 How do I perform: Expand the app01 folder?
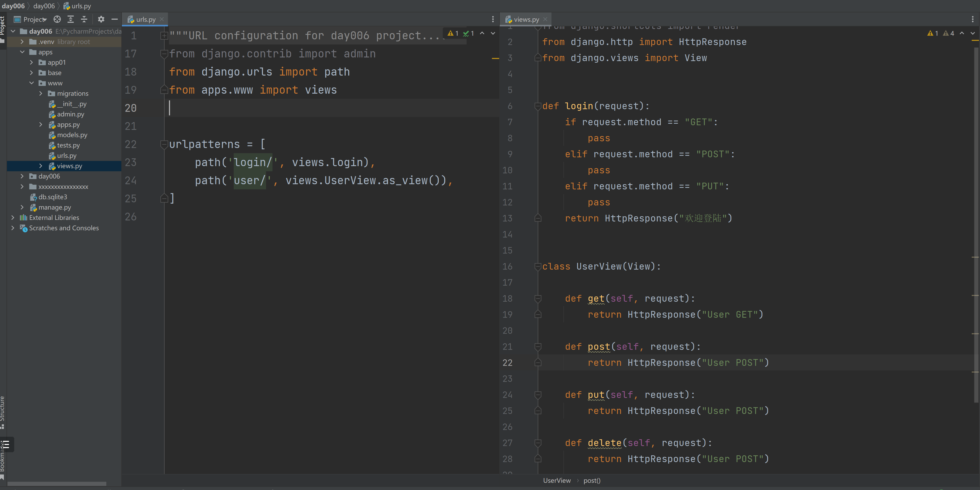coord(32,62)
